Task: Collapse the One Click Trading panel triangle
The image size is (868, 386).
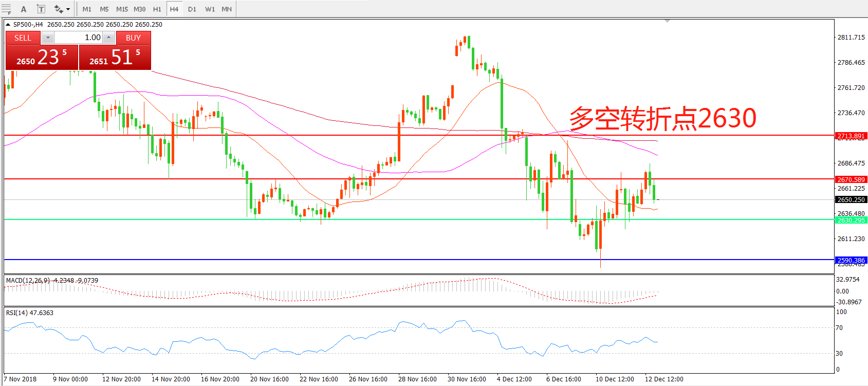Action: point(8,25)
